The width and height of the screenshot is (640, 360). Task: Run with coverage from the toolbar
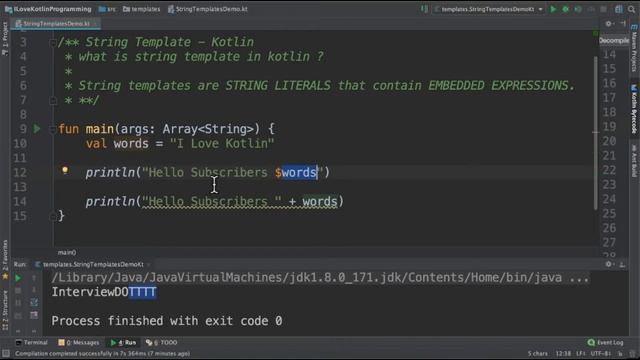pyautogui.click(x=578, y=9)
